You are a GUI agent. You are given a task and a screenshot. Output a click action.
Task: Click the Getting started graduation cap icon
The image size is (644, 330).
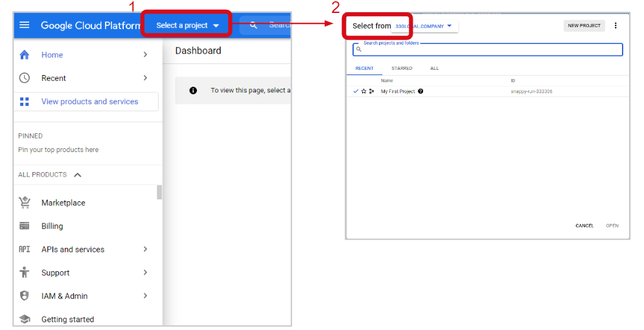24,319
